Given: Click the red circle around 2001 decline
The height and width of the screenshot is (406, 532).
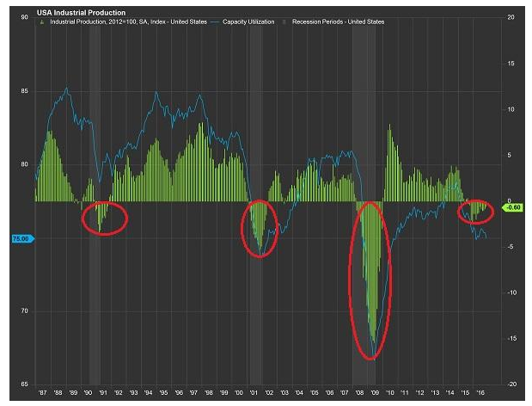Looking at the screenshot, I should tap(260, 228).
